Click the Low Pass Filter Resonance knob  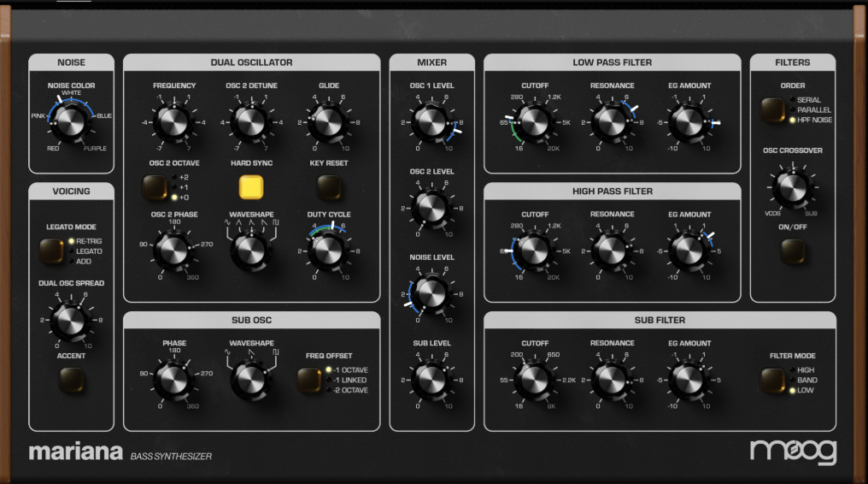[612, 122]
